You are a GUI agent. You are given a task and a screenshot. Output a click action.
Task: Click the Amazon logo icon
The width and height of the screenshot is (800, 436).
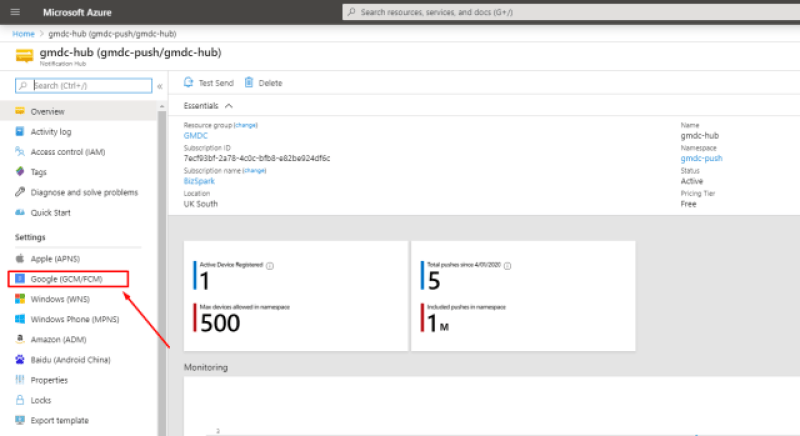coord(20,339)
